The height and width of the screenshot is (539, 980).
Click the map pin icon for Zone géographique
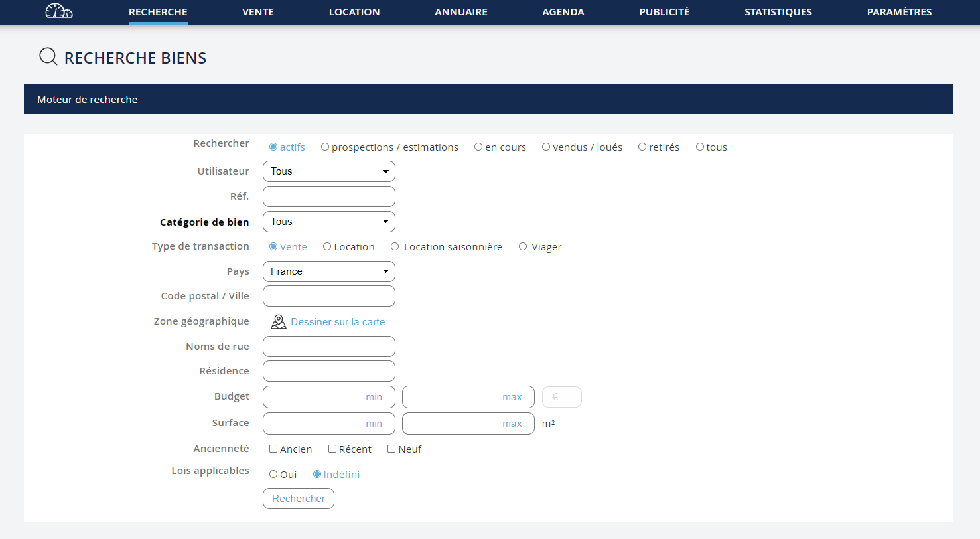point(279,322)
